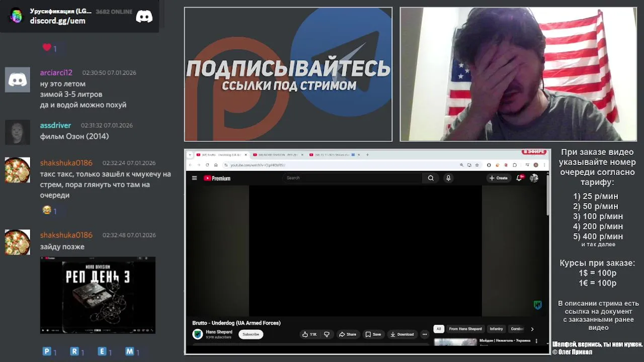Click arciarci12 Discord avatar
This screenshot has width=644, height=362.
18,79
